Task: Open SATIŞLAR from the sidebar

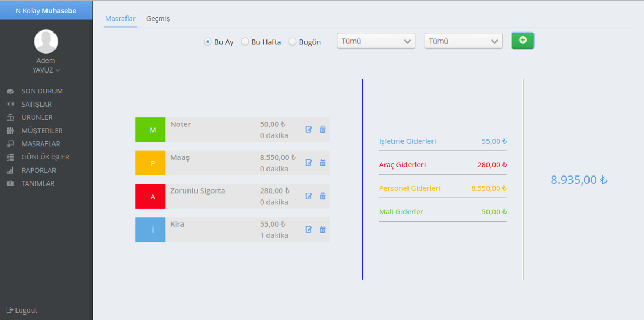Action: pos(36,104)
